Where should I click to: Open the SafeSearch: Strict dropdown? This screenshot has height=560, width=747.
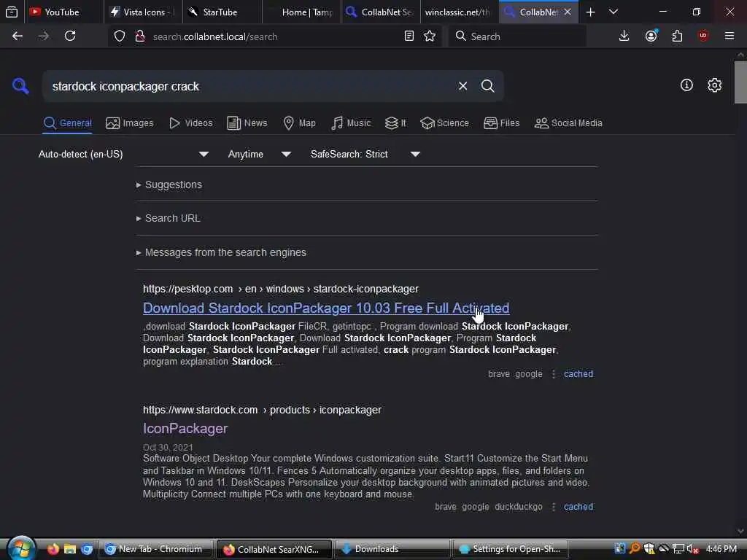365,155
